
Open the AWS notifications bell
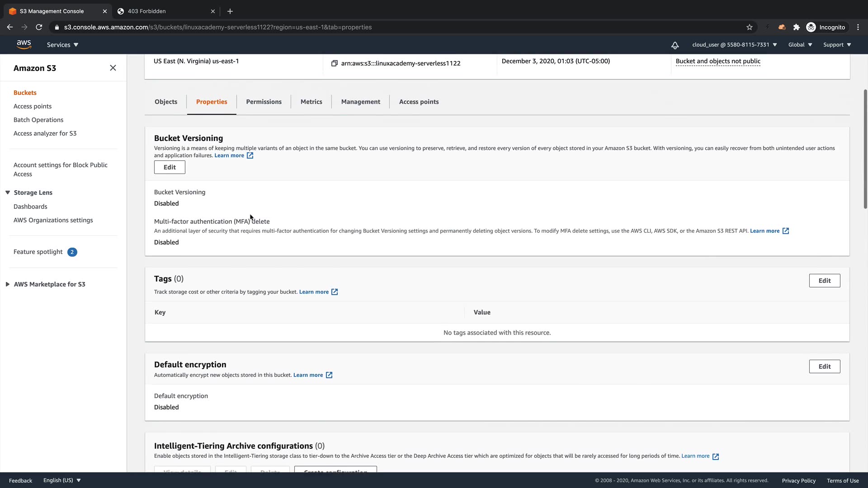(x=675, y=45)
